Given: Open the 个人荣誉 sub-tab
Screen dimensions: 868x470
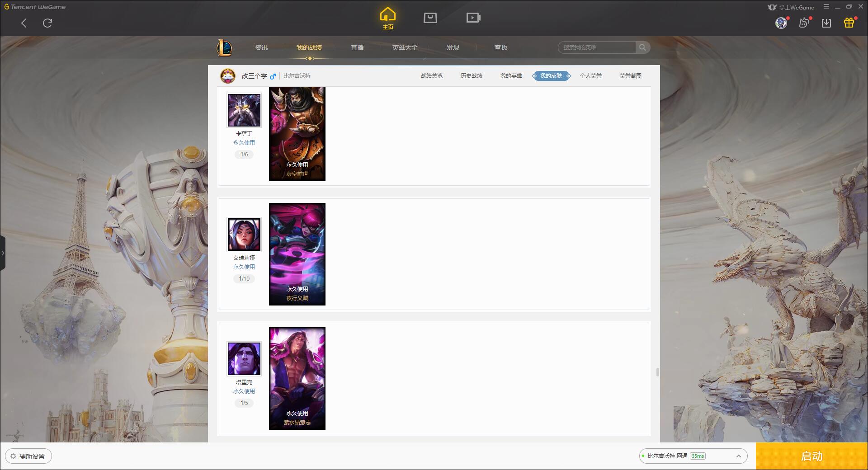Looking at the screenshot, I should click(x=591, y=76).
